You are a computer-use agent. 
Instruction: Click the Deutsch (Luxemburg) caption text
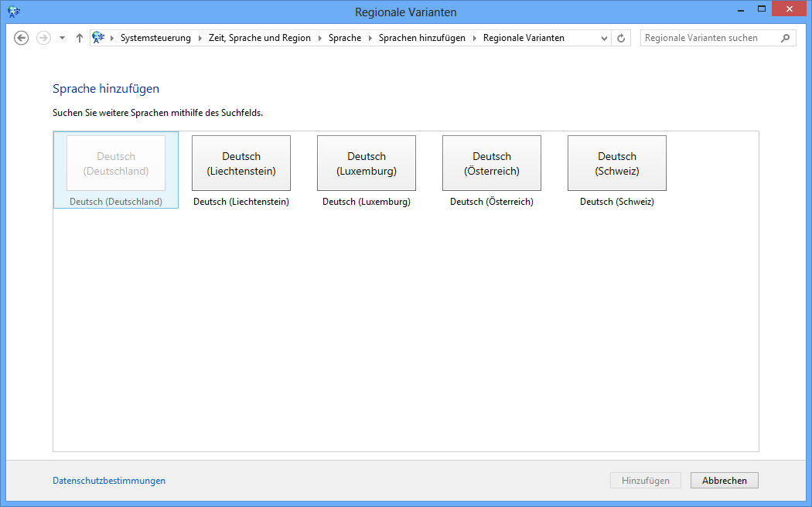point(367,202)
